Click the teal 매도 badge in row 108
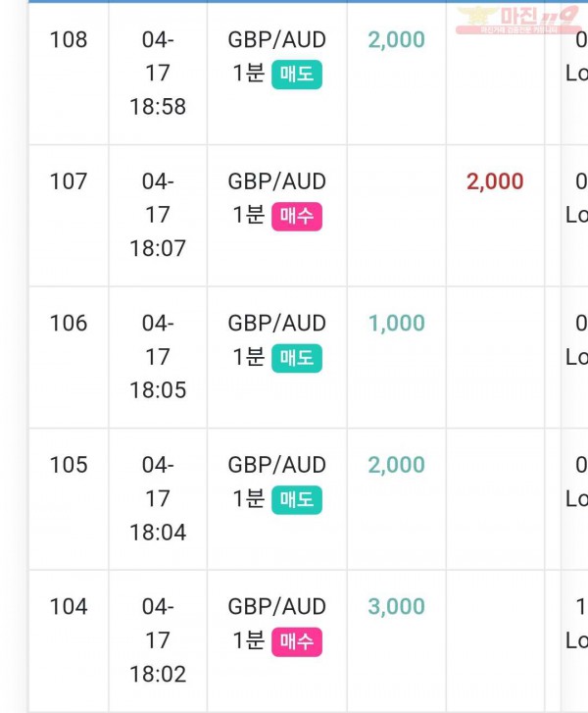This screenshot has height=713, width=588. click(297, 75)
